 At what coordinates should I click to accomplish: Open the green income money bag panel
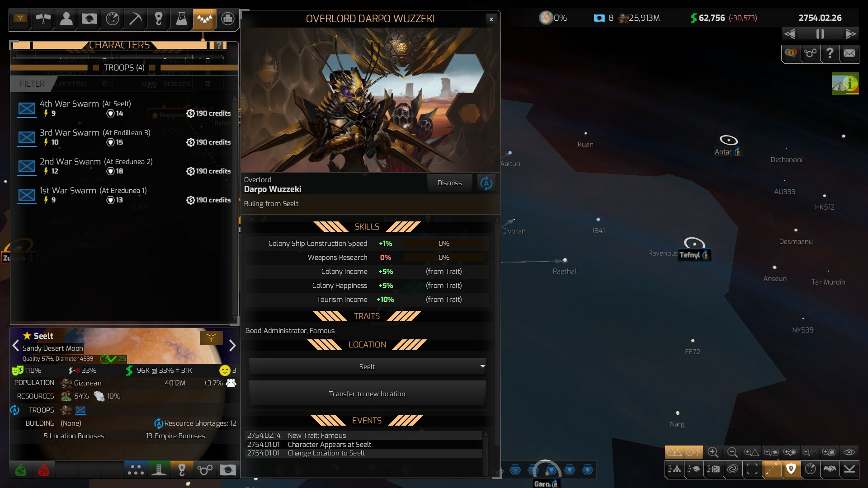[x=20, y=470]
